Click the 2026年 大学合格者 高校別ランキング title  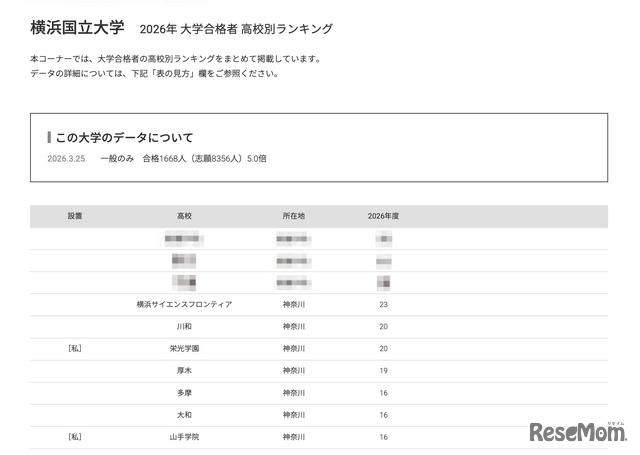click(x=236, y=29)
